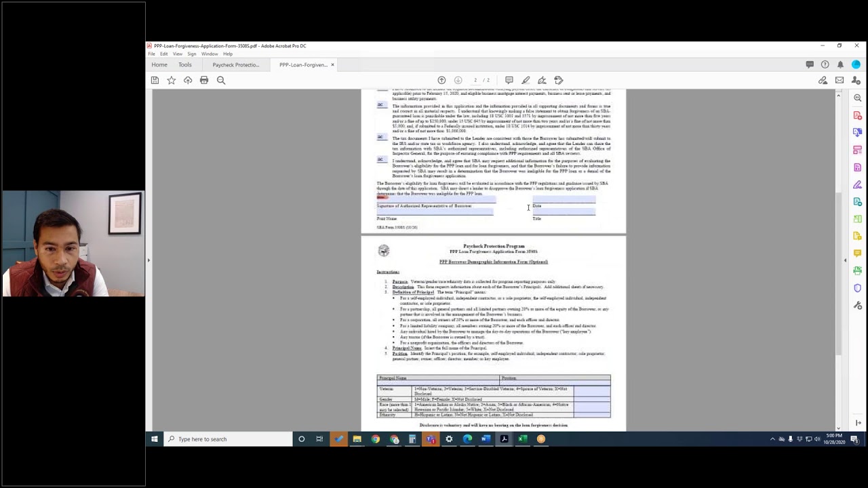868x488 pixels.
Task: Open the Export PDF tool in right pane
Action: [x=858, y=133]
